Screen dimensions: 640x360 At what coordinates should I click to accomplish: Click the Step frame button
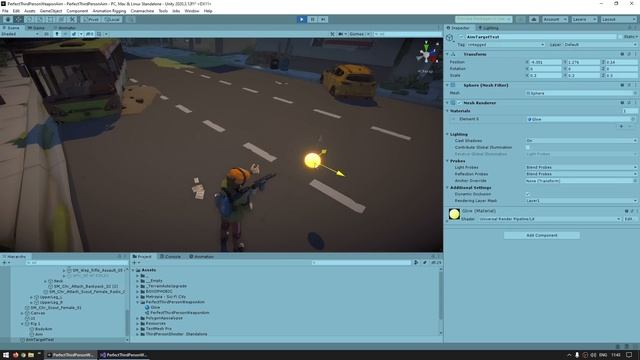(x=323, y=19)
